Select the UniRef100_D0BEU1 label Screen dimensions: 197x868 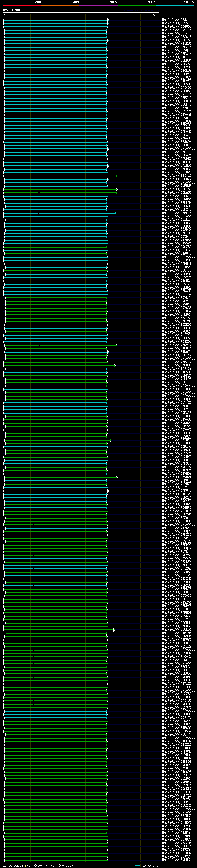[177, 433]
